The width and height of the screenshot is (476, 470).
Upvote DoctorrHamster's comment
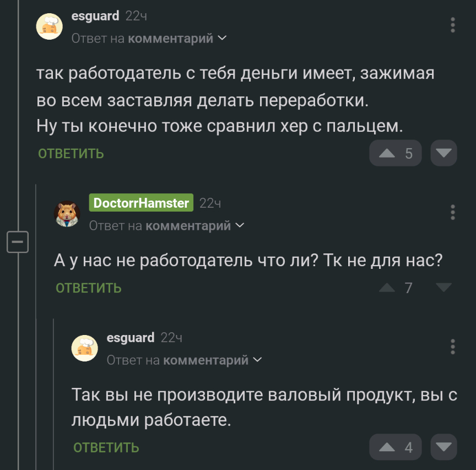388,288
